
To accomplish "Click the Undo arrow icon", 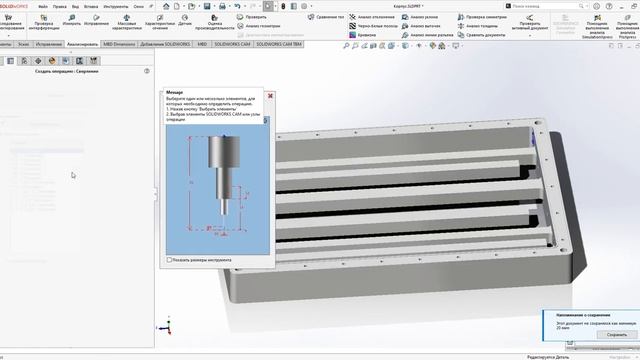I will [x=237, y=6].
